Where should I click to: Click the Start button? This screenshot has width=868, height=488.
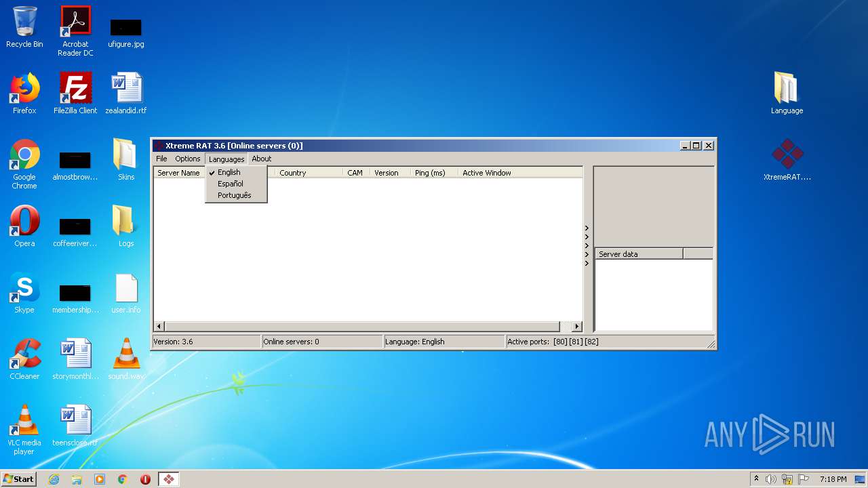click(x=19, y=479)
